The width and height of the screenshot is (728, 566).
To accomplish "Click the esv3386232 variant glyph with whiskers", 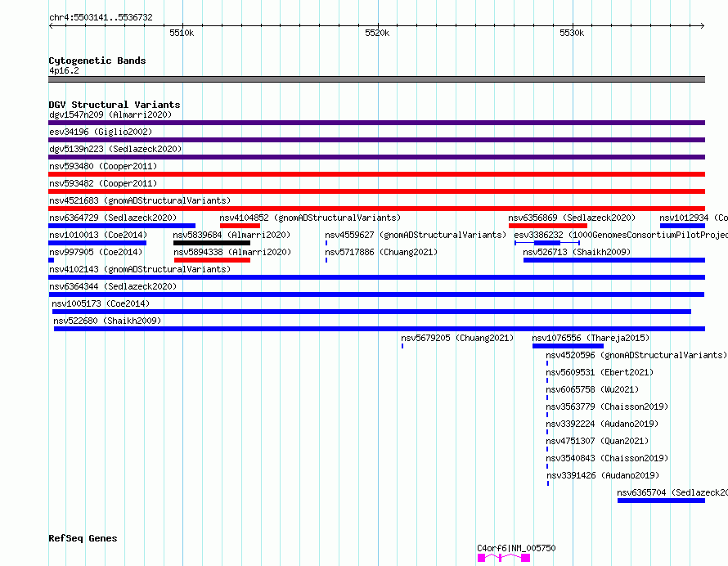I will (547, 243).
